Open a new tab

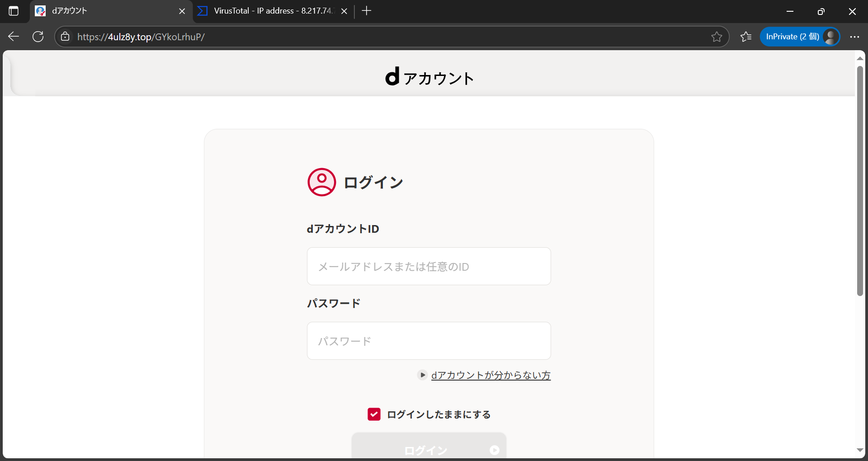[367, 11]
